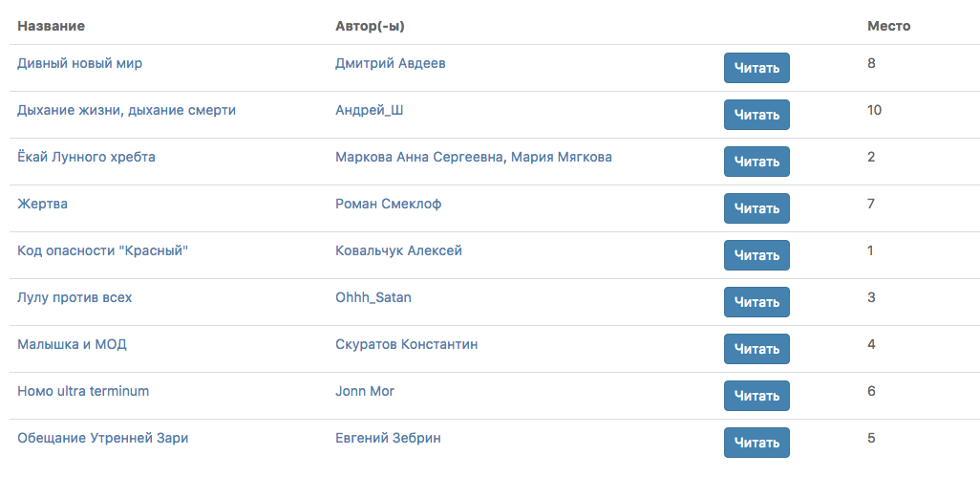Open story "Дыхание жизни, дыхание смерти"
The height and width of the screenshot is (499, 980).
tap(126, 111)
